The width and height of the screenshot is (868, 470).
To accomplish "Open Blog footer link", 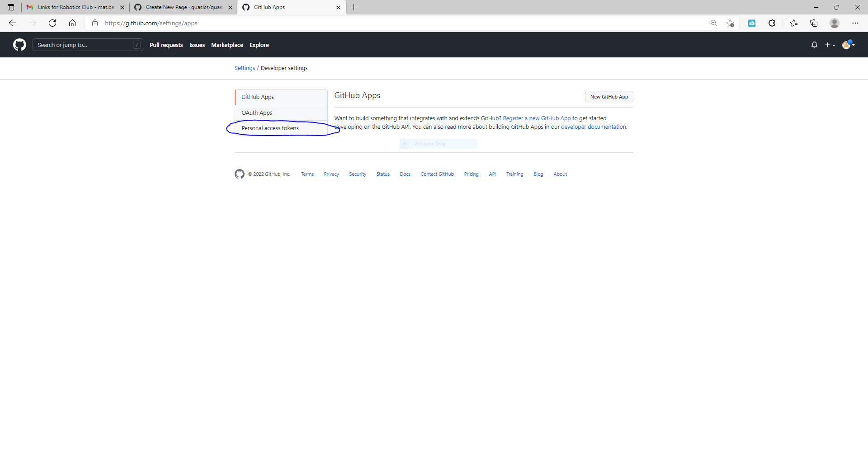I will click(538, 174).
